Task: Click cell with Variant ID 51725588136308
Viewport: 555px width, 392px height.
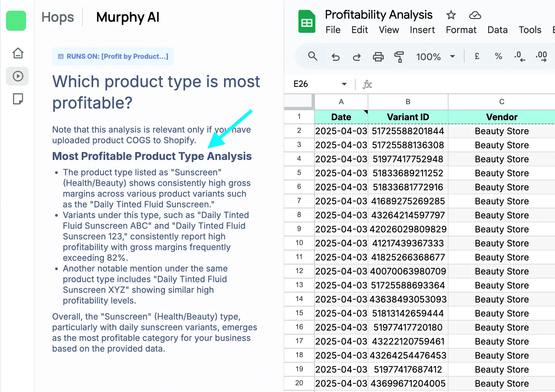Action: point(408,145)
